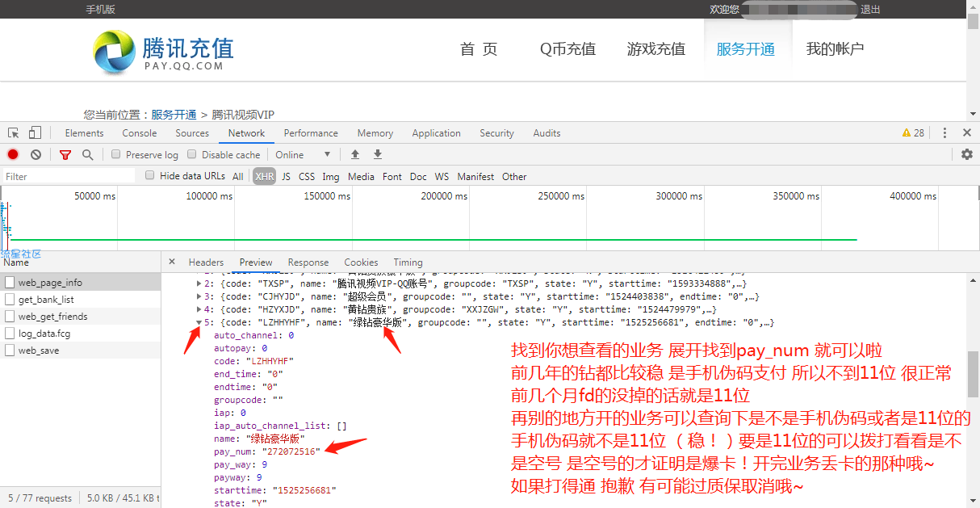This screenshot has width=980, height=508.
Task: Go to 首页 in site navigation
Action: (x=479, y=49)
